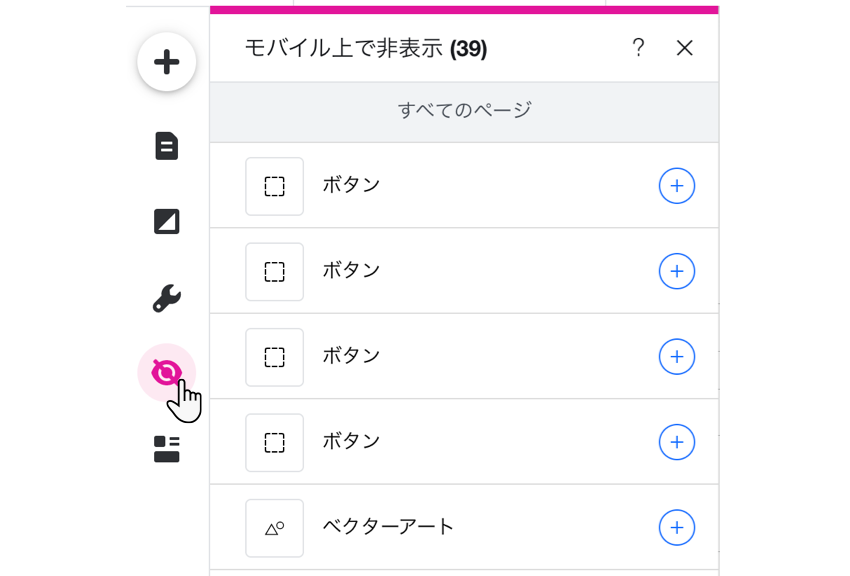Select the wrench Tools icon
The image size is (850, 576).
pos(167,297)
